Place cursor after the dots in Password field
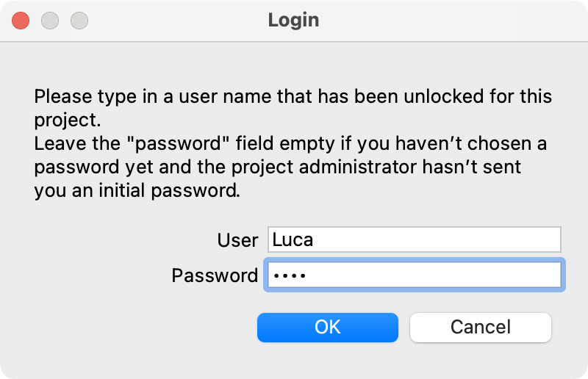This screenshot has width=588, height=379. click(441, 275)
